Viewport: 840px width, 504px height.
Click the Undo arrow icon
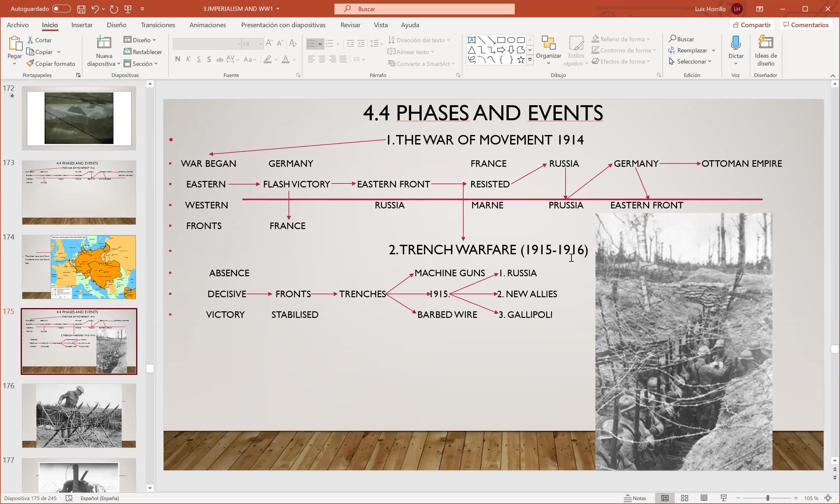[95, 9]
